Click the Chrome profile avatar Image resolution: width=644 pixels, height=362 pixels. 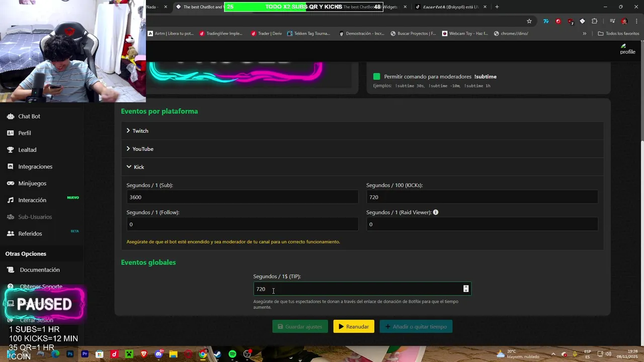click(x=624, y=21)
